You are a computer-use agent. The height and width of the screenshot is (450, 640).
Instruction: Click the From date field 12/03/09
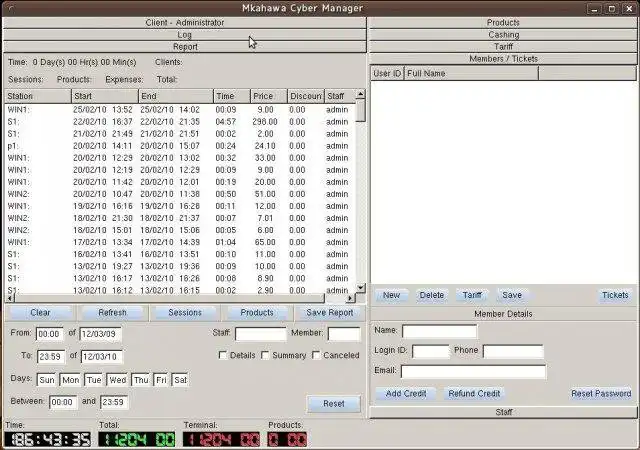tap(100, 334)
